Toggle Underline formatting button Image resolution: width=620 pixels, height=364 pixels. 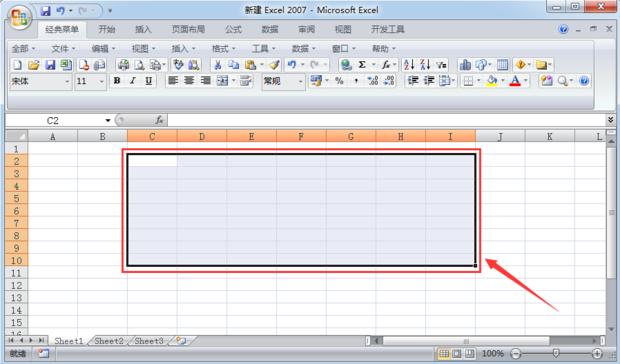[x=149, y=81]
